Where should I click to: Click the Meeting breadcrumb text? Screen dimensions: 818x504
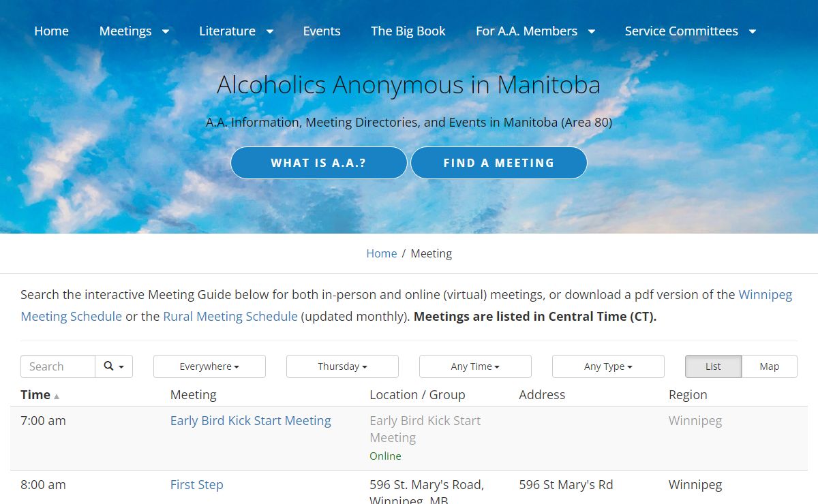point(431,253)
